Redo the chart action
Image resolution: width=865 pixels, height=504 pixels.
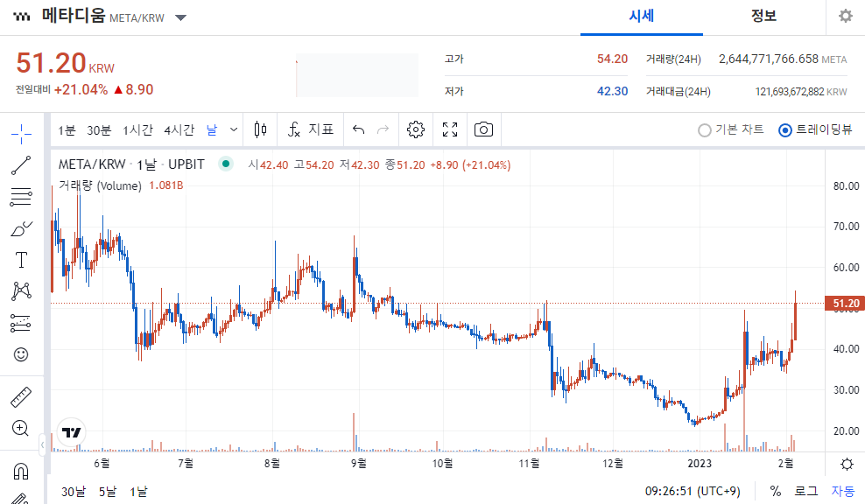[383, 129]
